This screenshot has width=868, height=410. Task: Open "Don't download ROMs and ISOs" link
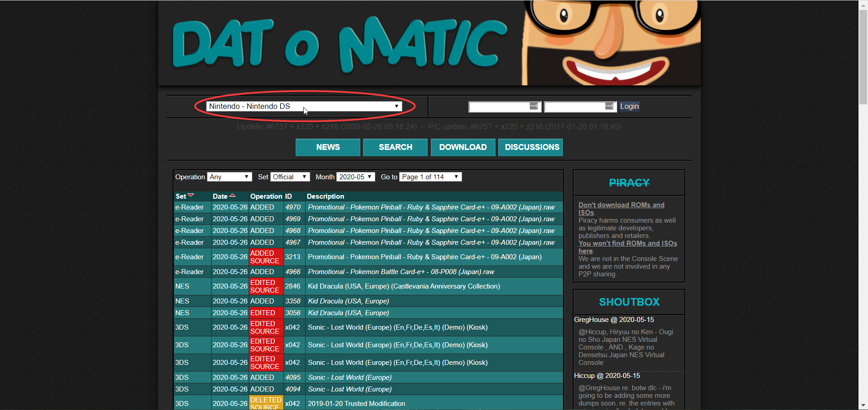(621, 209)
